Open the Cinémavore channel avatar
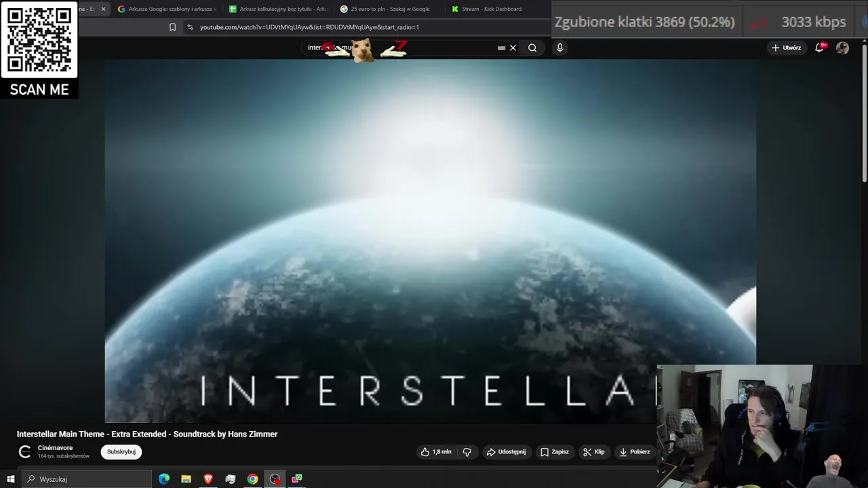 click(x=24, y=452)
